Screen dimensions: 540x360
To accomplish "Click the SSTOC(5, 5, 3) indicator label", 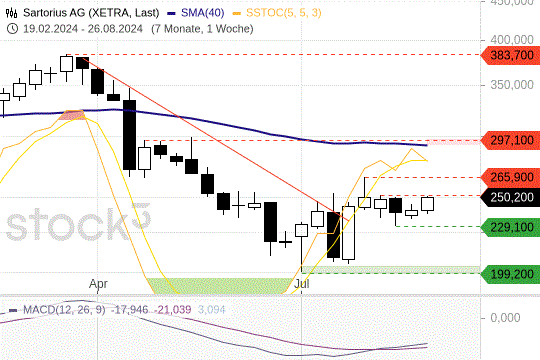I will [x=284, y=13].
